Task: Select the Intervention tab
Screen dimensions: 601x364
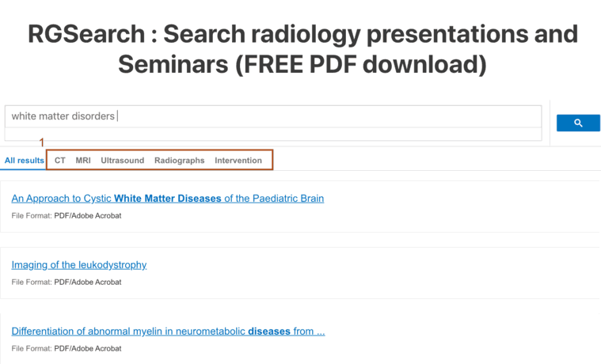Action: [238, 161]
